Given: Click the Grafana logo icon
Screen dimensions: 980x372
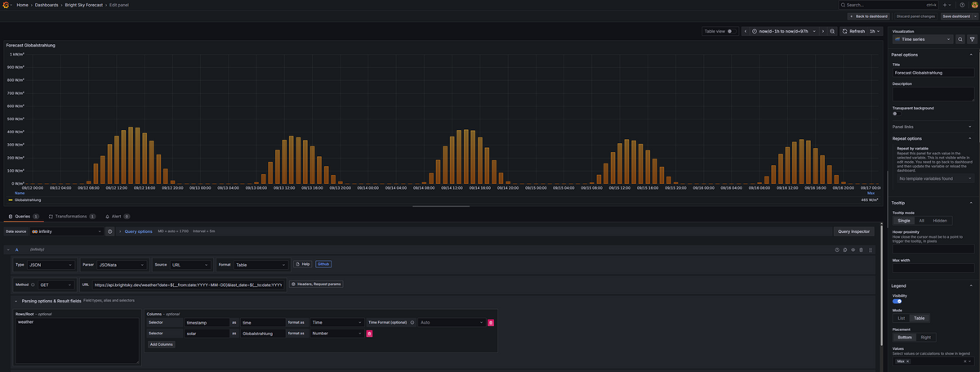Looking at the screenshot, I should (6, 5).
